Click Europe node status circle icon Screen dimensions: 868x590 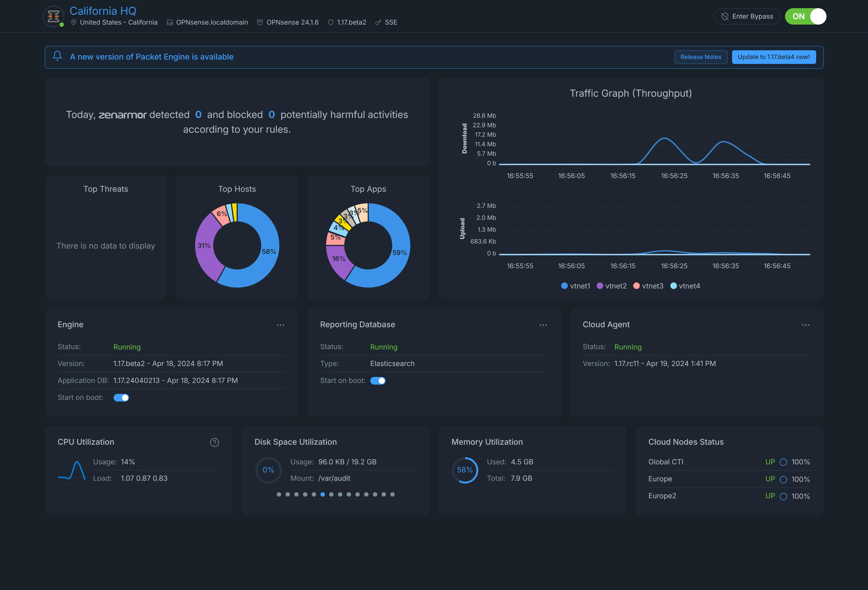click(x=783, y=479)
